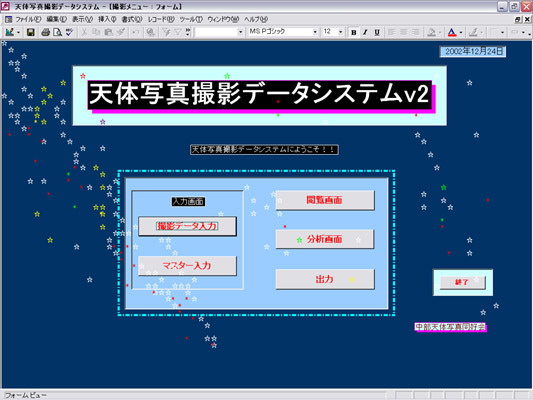533x400 pixels.
Task: Run the spell check icon
Action: coord(70,32)
